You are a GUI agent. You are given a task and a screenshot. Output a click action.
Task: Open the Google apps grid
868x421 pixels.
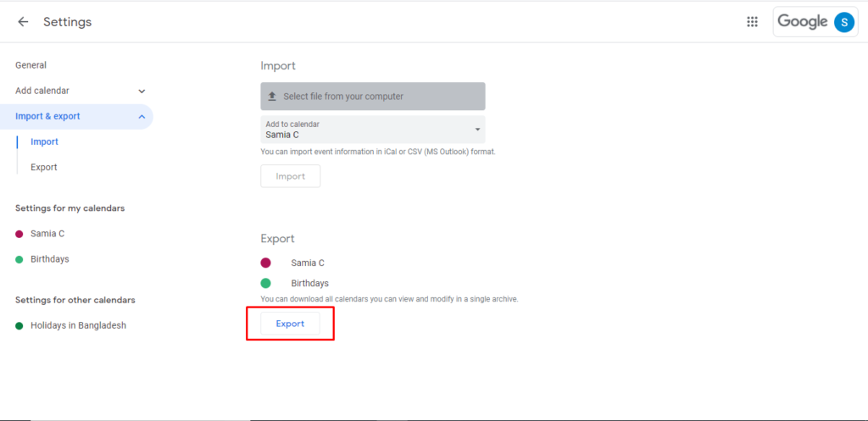[752, 21]
